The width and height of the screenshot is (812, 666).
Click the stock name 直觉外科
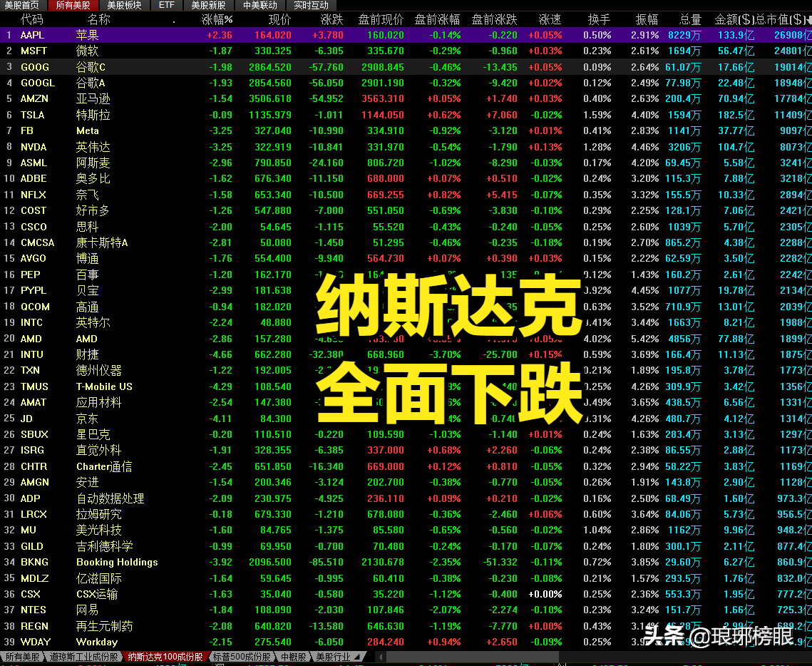[99, 450]
